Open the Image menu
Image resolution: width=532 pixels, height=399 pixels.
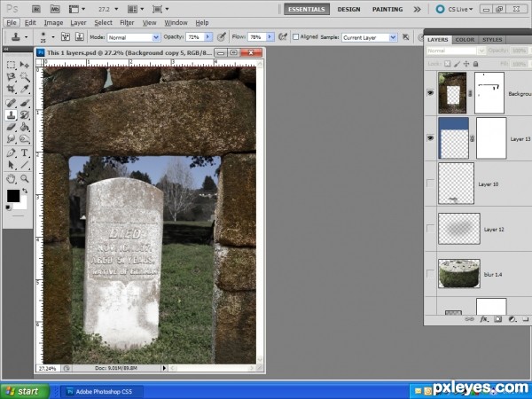pyautogui.click(x=53, y=23)
